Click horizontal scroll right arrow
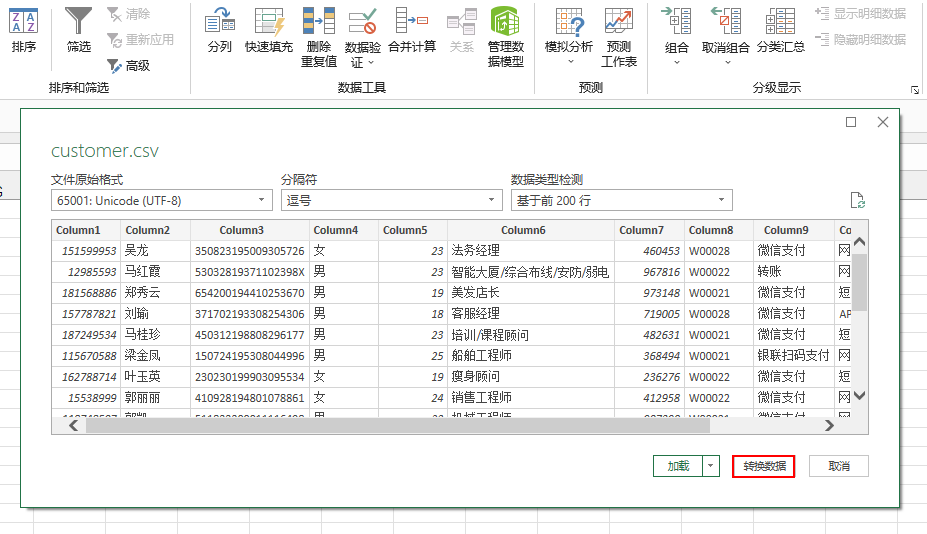Image resolution: width=927 pixels, height=534 pixels. click(829, 425)
